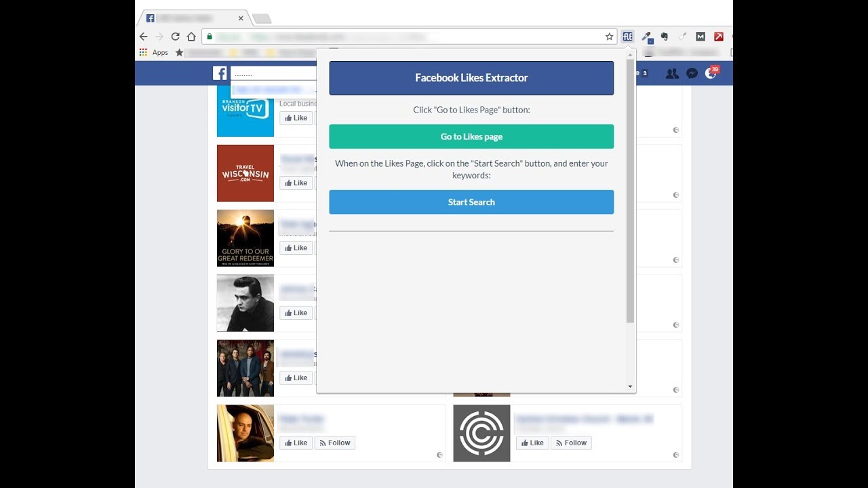Image resolution: width=868 pixels, height=488 pixels.
Task: Click the Apps bookmark label
Action: click(x=160, y=52)
